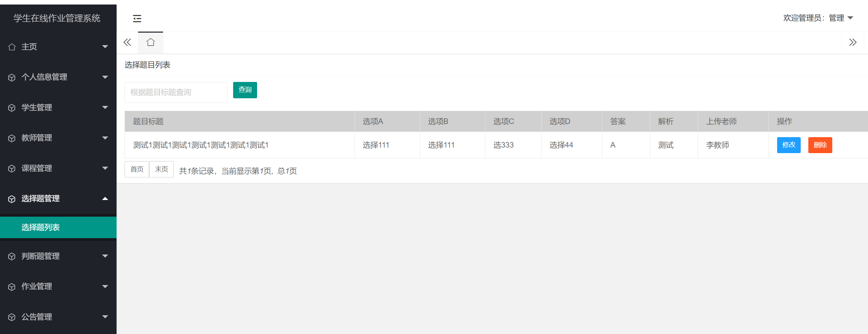The width and height of the screenshot is (868, 334).
Task: Delete the question with 删除 button
Action: tap(820, 145)
